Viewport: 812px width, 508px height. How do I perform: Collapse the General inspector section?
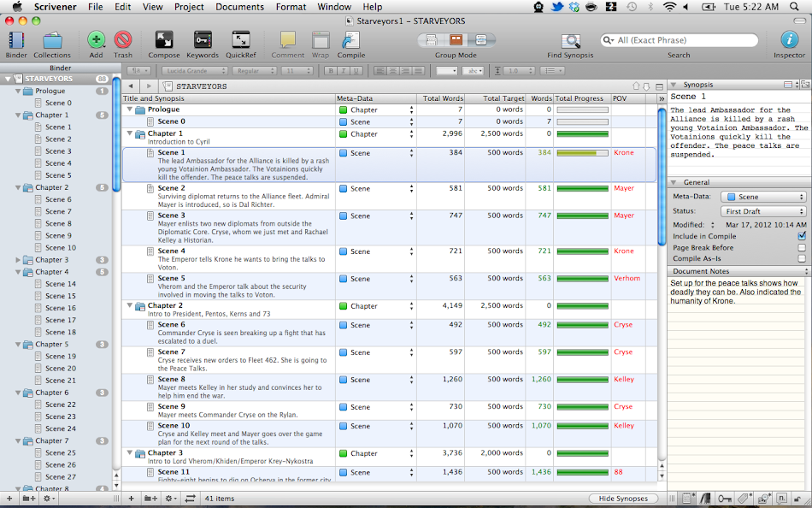[x=674, y=182]
